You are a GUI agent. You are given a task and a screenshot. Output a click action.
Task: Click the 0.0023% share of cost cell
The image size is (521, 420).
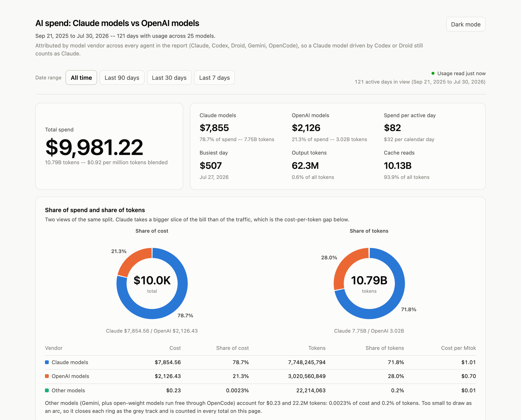(237, 390)
